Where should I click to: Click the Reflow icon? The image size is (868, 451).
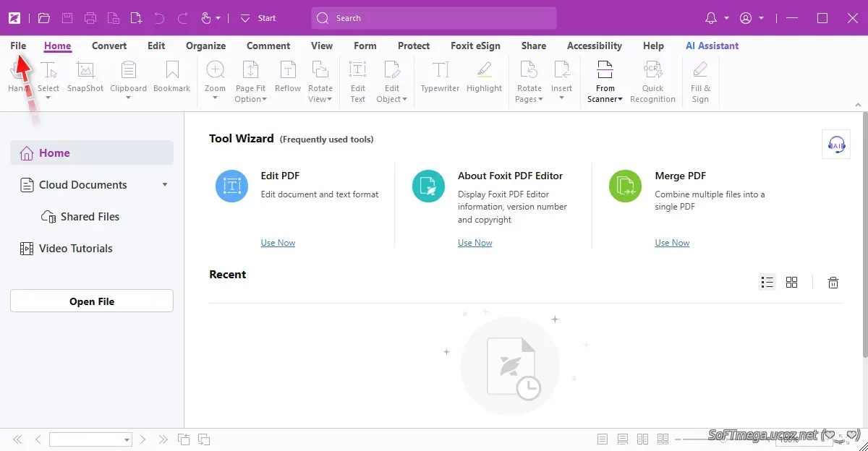[x=288, y=77]
